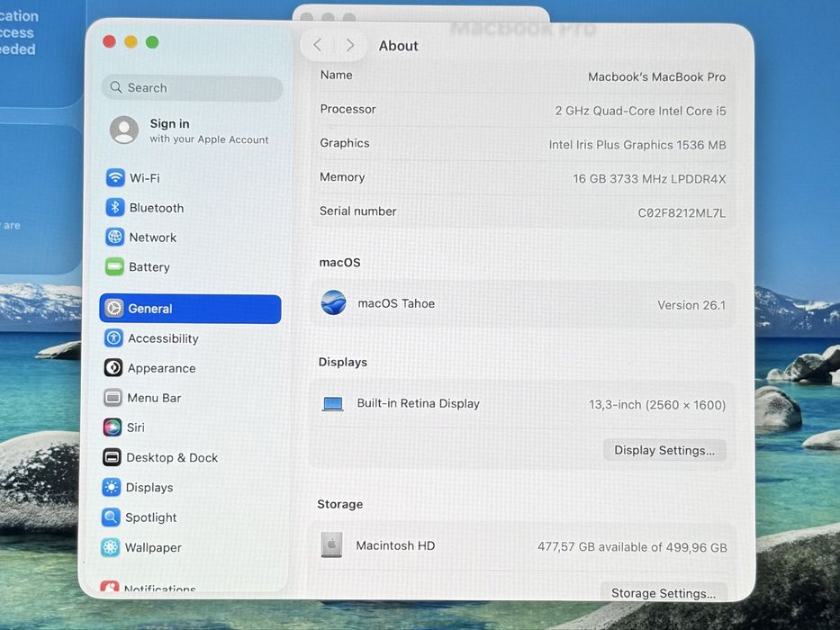Screen dimensions: 840x630
Task: Open the Accessibility settings pane
Action: point(190,338)
